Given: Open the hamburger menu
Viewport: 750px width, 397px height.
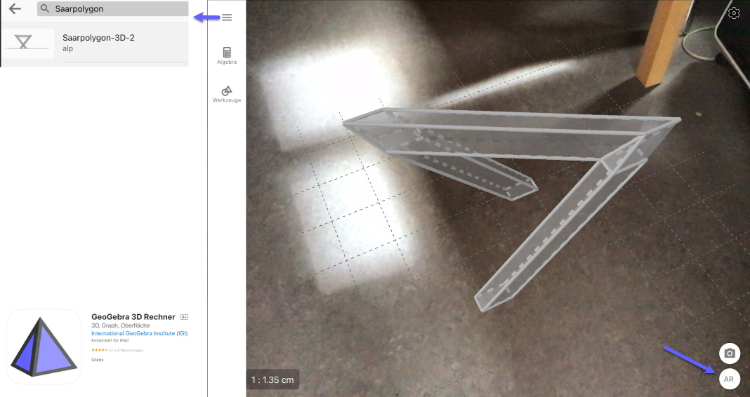Looking at the screenshot, I should [x=227, y=17].
